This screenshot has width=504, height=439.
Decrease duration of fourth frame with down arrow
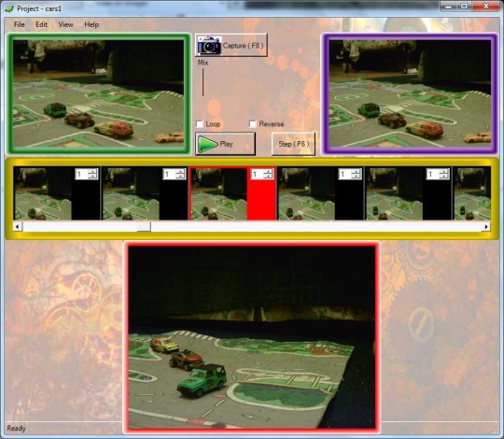pyautogui.click(x=357, y=177)
